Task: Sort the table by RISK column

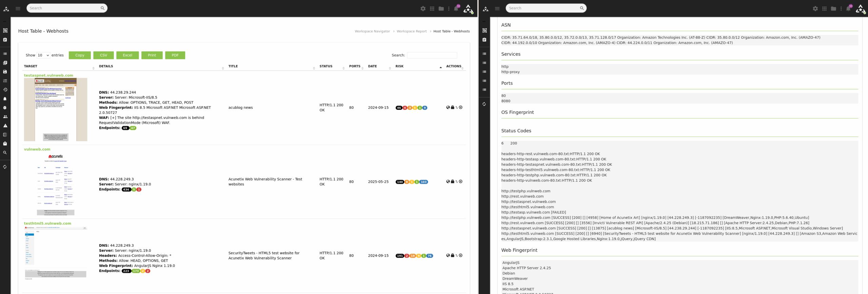Action: point(419,66)
